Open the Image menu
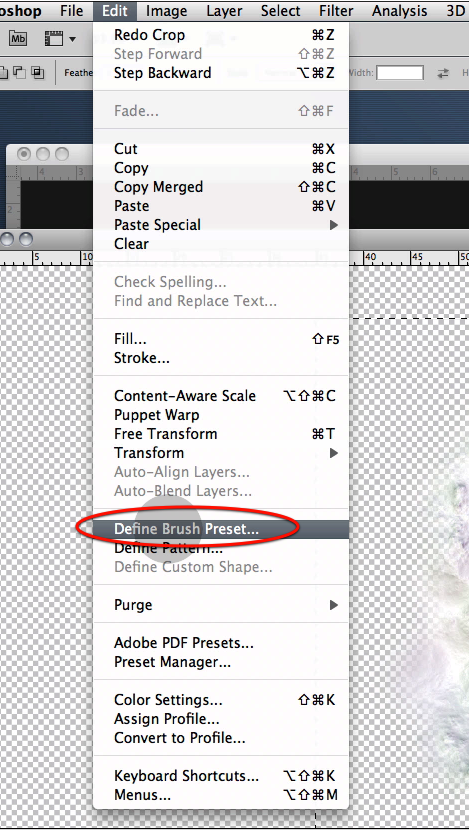This screenshot has width=469, height=830. [x=166, y=11]
